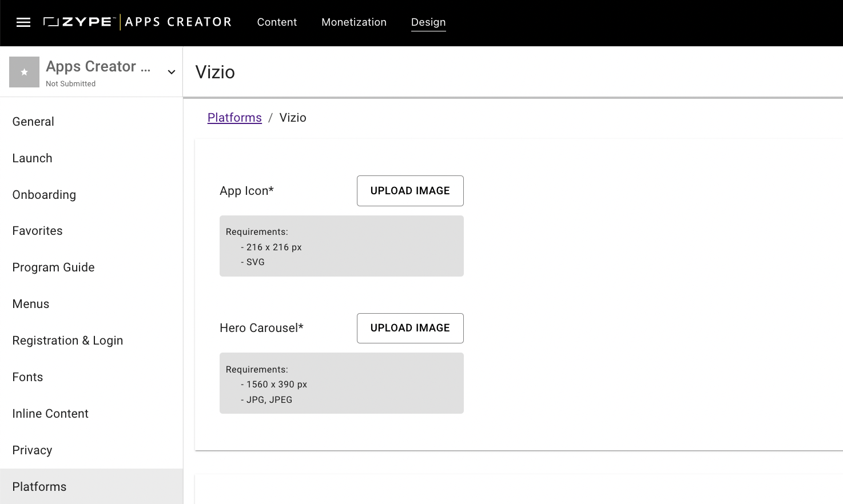843x504 pixels.
Task: Upload an image for App Icon
Action: tap(410, 191)
